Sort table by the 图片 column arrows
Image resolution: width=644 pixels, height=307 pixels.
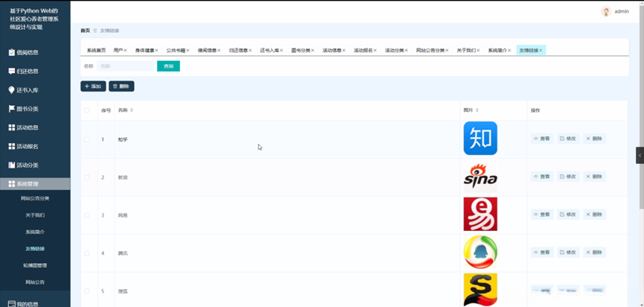coord(476,110)
